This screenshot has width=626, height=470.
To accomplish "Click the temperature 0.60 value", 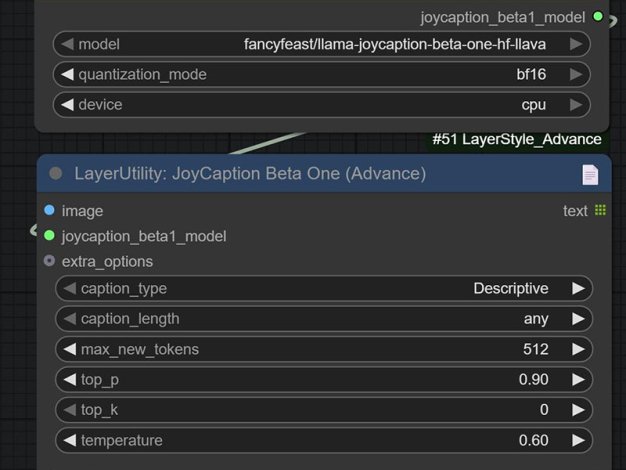I will click(533, 440).
